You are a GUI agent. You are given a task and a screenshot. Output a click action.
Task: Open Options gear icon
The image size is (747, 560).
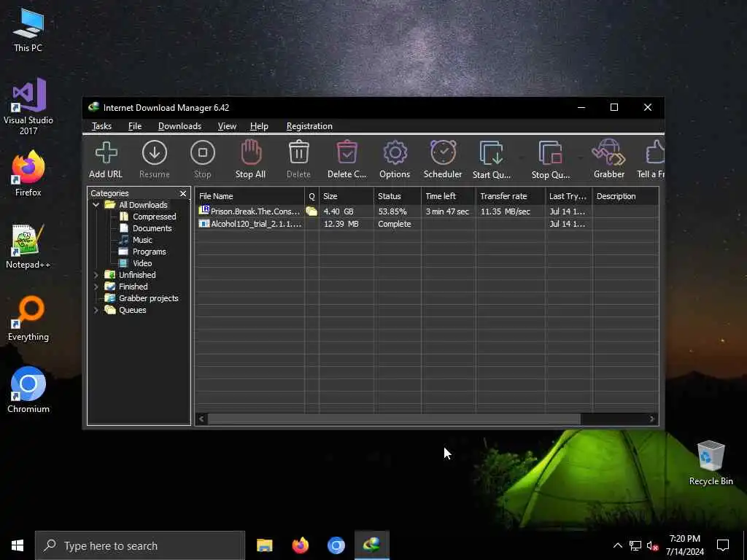pos(395,153)
